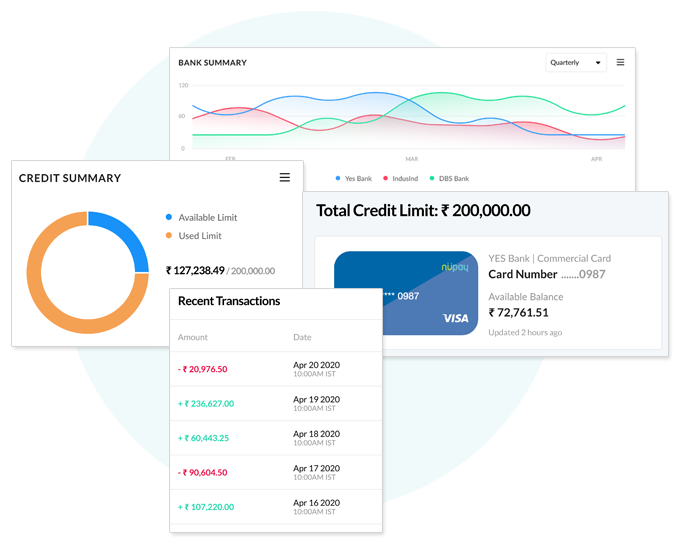Open the Quarterly period dropdown

(x=575, y=63)
